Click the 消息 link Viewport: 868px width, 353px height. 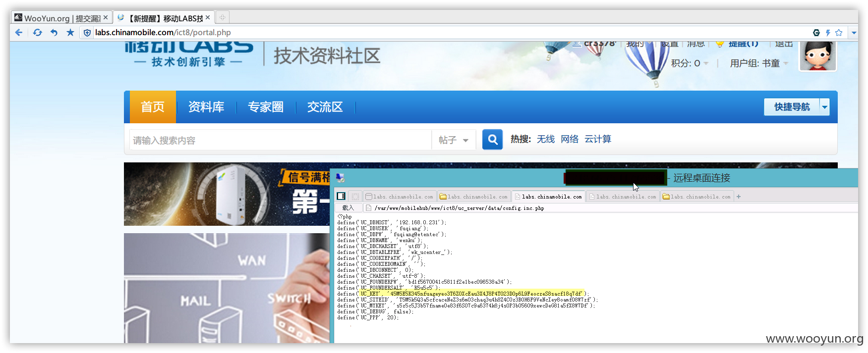696,44
